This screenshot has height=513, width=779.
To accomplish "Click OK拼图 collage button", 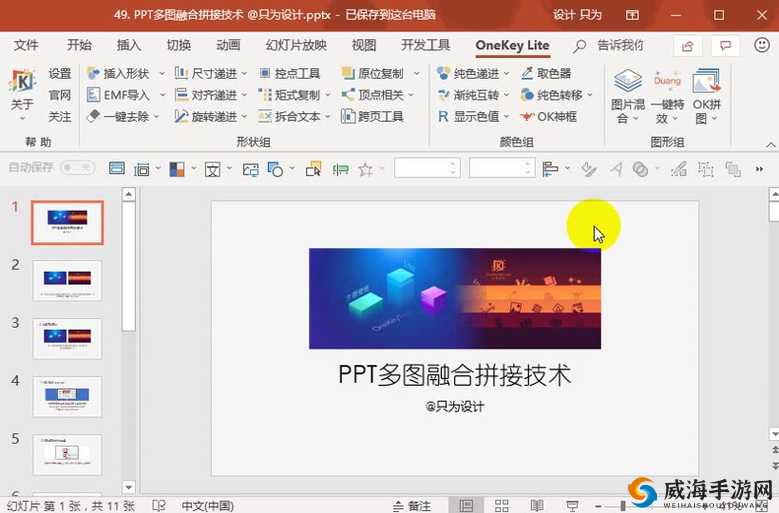I will [x=706, y=96].
